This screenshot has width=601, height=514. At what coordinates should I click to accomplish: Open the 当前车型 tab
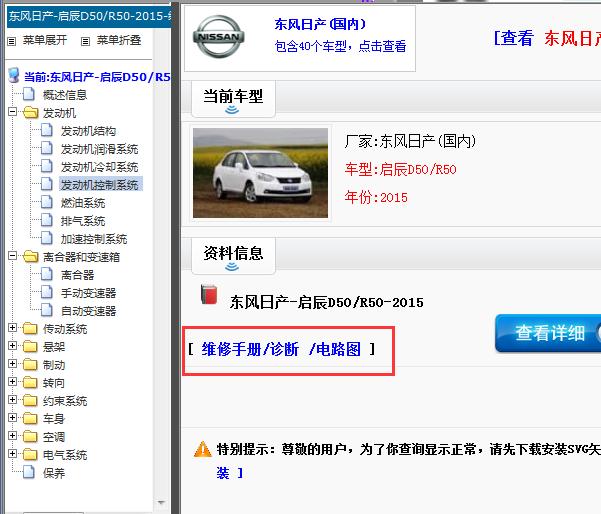coord(233,99)
